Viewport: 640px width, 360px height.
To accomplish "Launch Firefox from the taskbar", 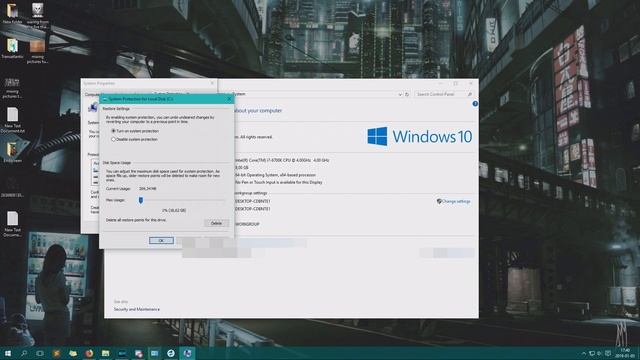I will [x=89, y=353].
